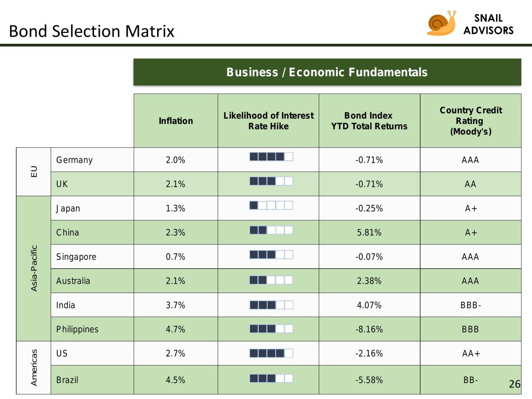Click Brazil's rate hike likelihood bar
This screenshot has height=399, width=532.
pyautogui.click(x=271, y=378)
